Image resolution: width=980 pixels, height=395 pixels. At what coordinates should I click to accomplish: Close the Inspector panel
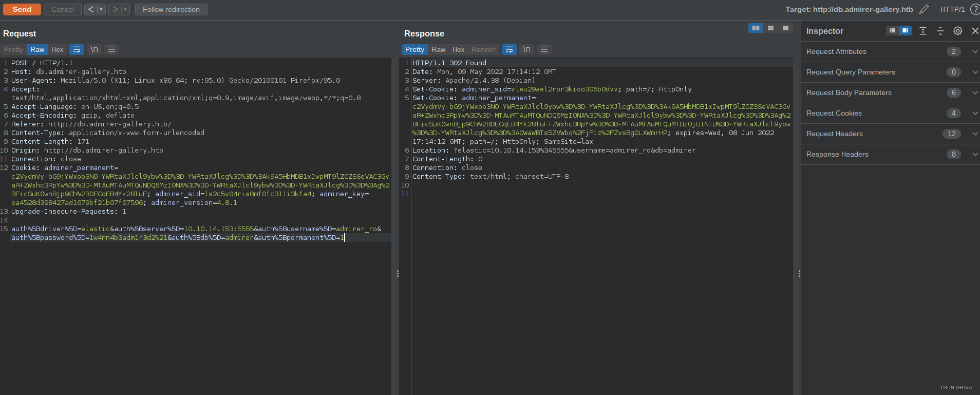tap(975, 31)
